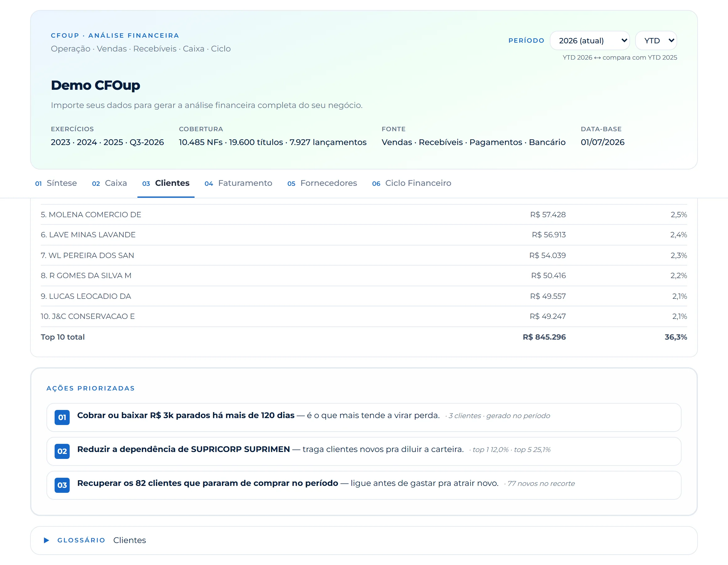Click the value R$ 50.416
728x565 pixels.
(548, 276)
